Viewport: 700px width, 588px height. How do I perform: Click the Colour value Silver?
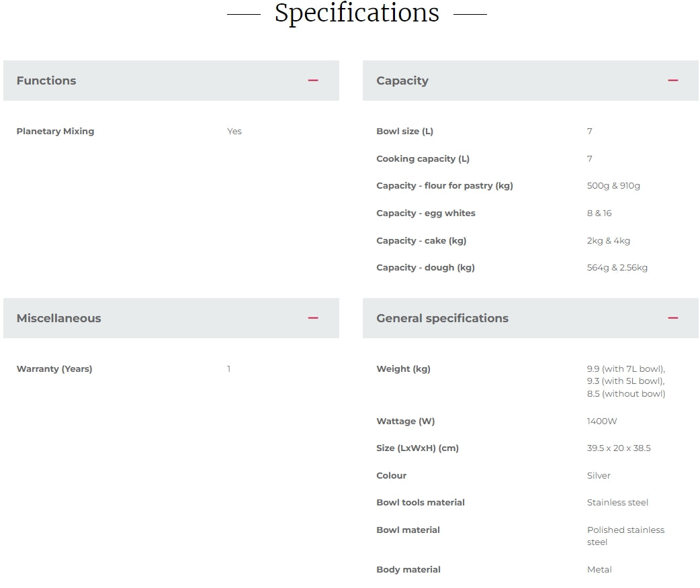pyautogui.click(x=599, y=476)
